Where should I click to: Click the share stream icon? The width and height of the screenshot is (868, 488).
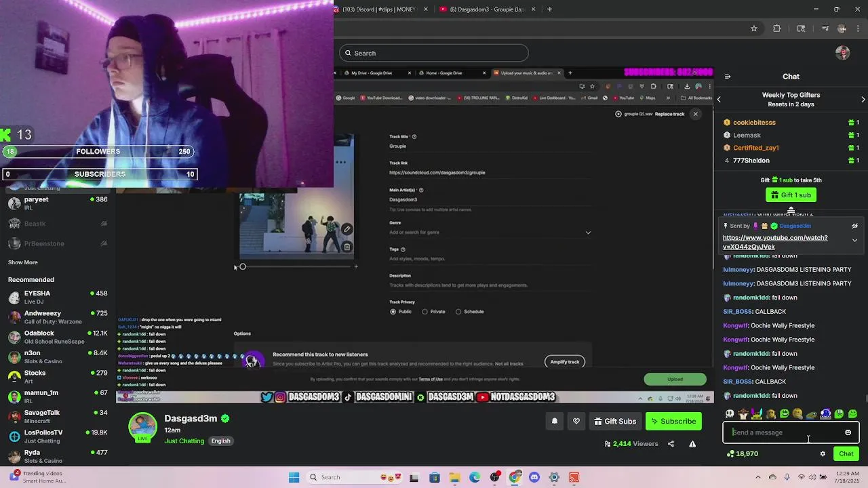pyautogui.click(x=671, y=444)
